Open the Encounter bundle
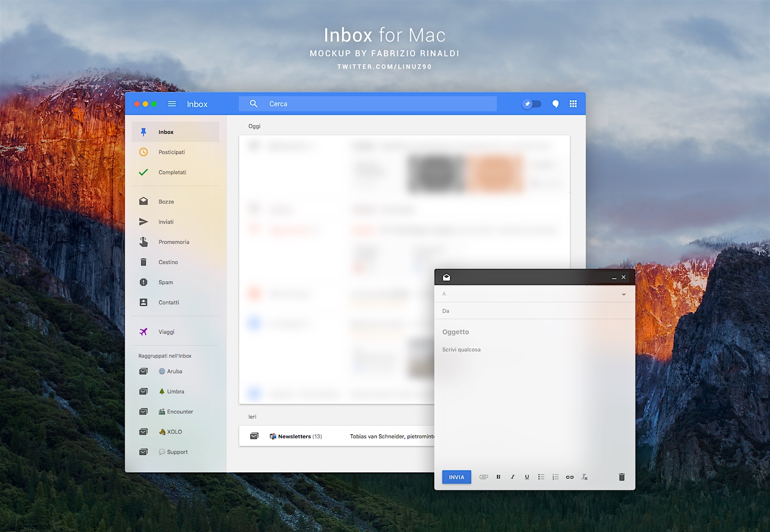Viewport: 770px width, 532px height. coord(176,411)
